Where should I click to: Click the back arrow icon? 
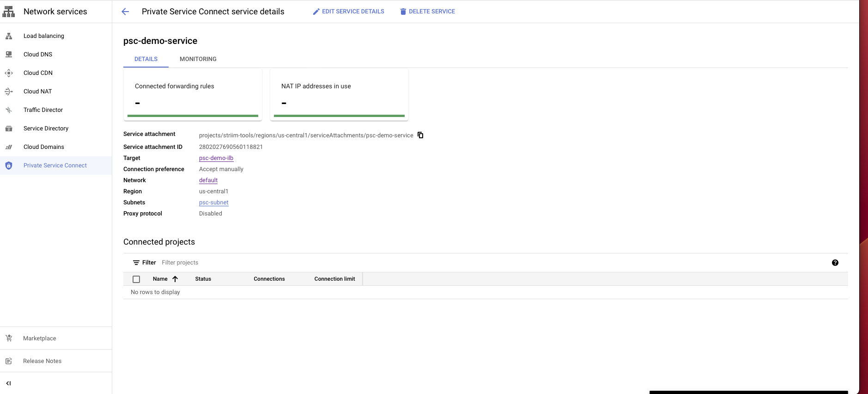125,12
